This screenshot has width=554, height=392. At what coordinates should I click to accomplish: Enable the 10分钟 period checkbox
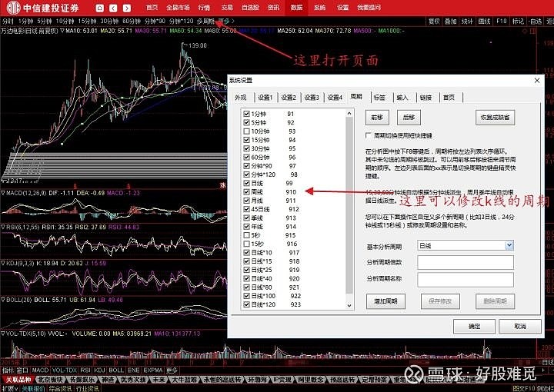point(247,131)
